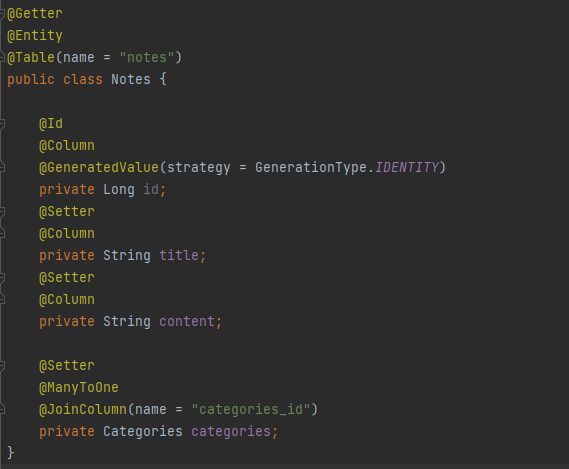Click the public keyword
The image size is (569, 469).
31,79
